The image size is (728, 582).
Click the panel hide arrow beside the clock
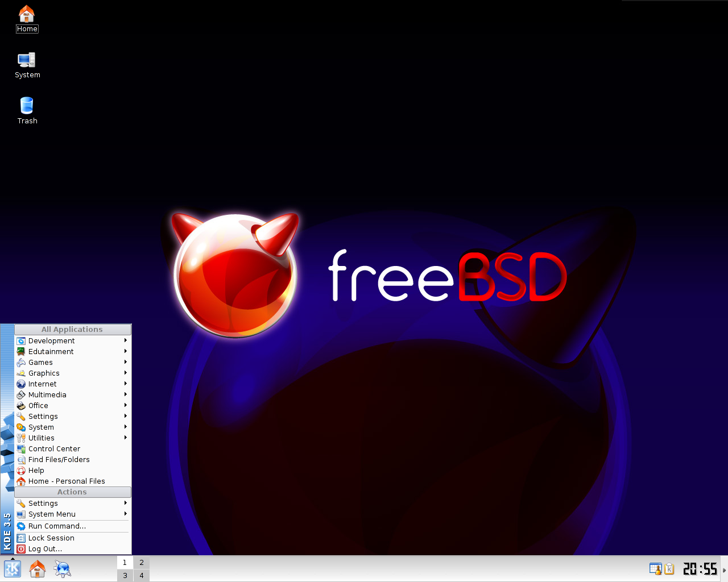point(725,569)
